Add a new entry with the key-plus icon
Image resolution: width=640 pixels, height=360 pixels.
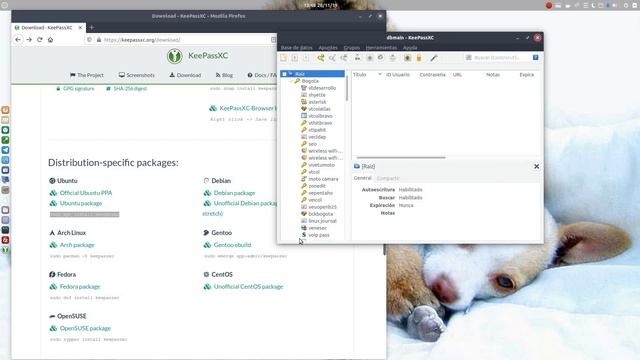coord(321,58)
